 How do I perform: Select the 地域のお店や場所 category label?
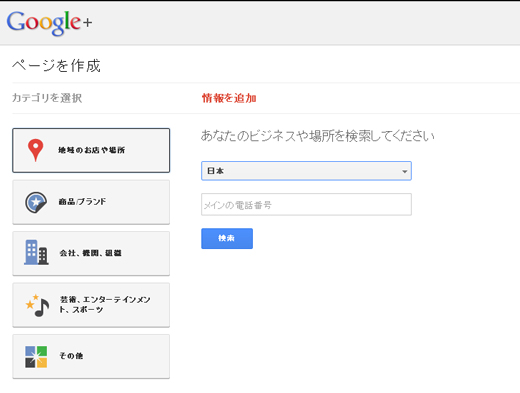91,150
